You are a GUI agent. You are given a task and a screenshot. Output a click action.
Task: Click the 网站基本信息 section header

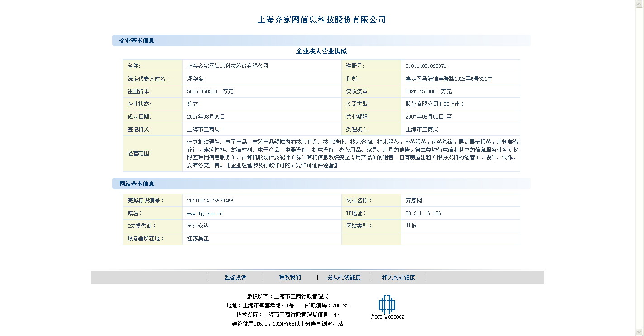pos(137,184)
